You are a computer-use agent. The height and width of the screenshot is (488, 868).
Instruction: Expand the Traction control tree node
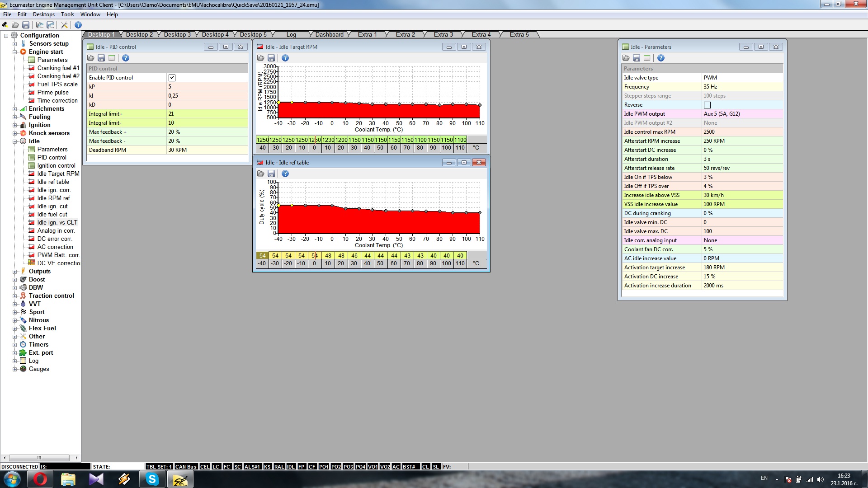[15, 296]
